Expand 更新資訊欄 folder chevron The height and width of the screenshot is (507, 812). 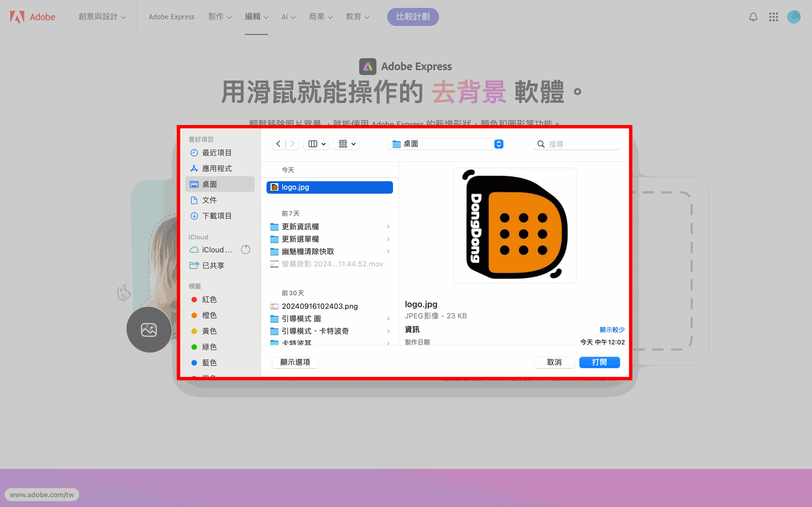click(x=388, y=227)
